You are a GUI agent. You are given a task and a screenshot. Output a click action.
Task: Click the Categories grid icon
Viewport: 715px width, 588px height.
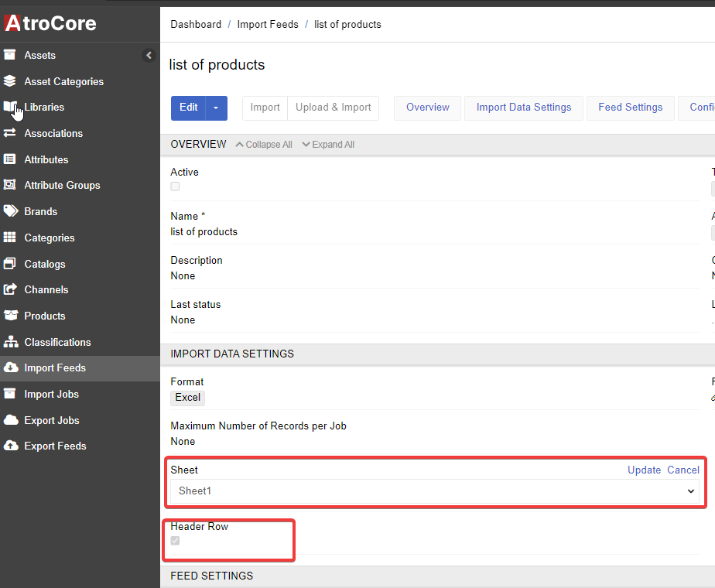pyautogui.click(x=10, y=238)
